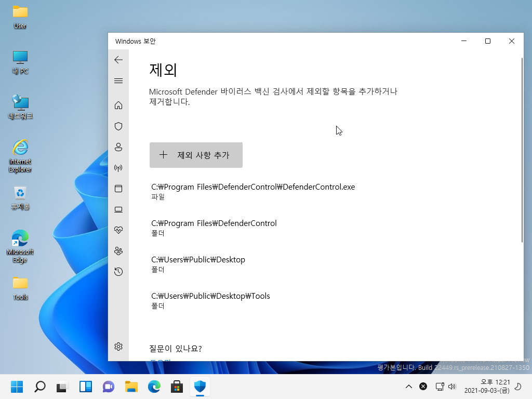Viewport: 532px width, 399px height.
Task: Launch Microsoft Edge from the taskbar
Action: coord(154,387)
